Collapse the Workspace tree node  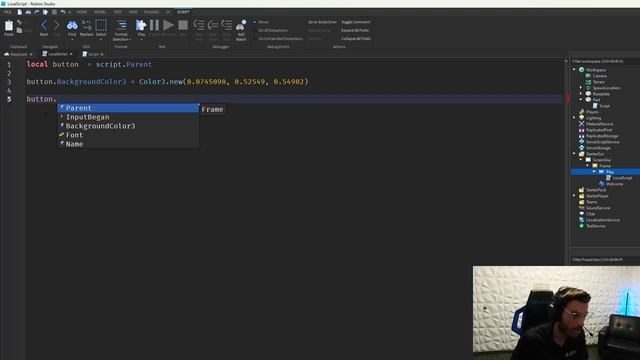pos(574,70)
